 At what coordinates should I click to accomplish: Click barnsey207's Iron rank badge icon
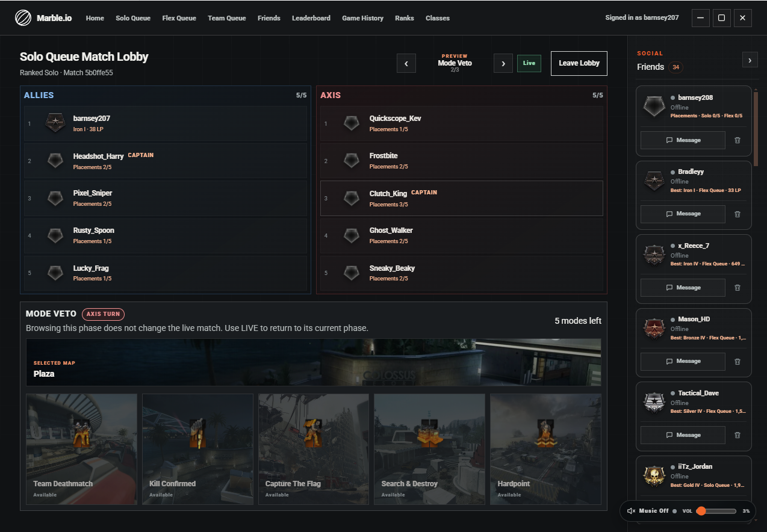click(55, 123)
